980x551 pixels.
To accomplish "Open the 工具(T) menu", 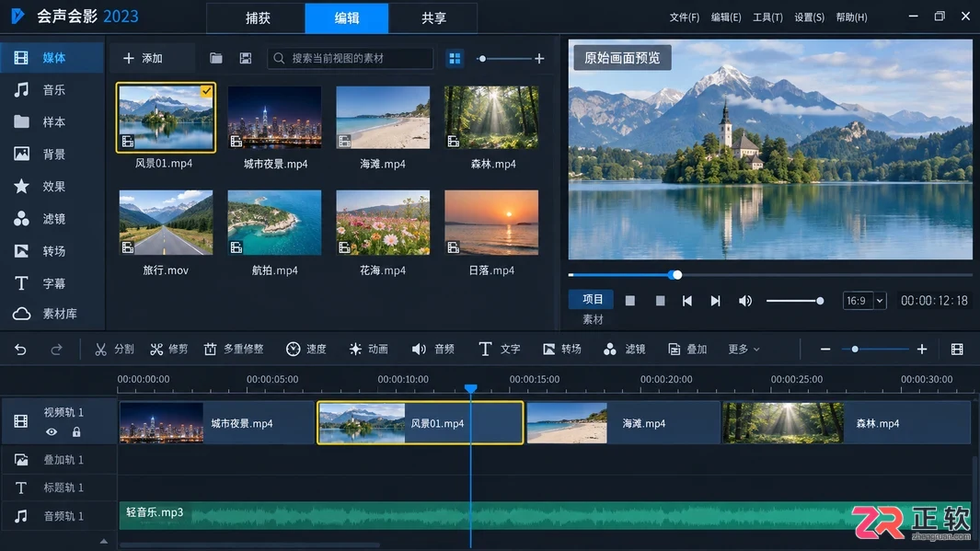I will point(767,17).
